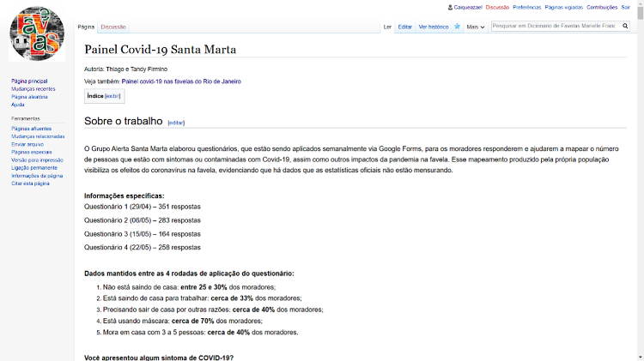The image size is (644, 361).
Task: Click the Sair logout link
Action: pos(625,7)
